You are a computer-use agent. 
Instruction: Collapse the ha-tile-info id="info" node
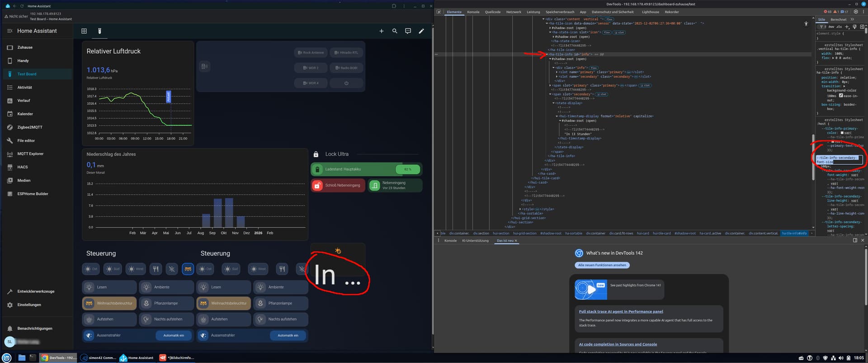547,54
